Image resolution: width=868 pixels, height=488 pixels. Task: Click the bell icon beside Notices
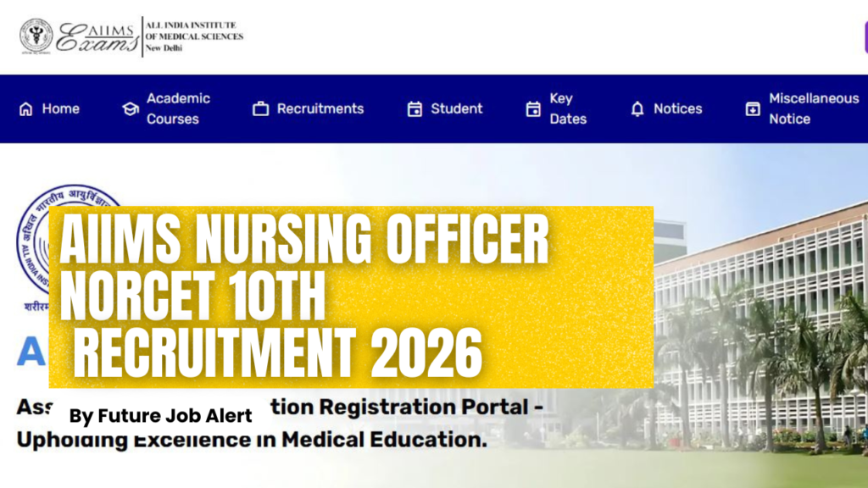(x=637, y=109)
